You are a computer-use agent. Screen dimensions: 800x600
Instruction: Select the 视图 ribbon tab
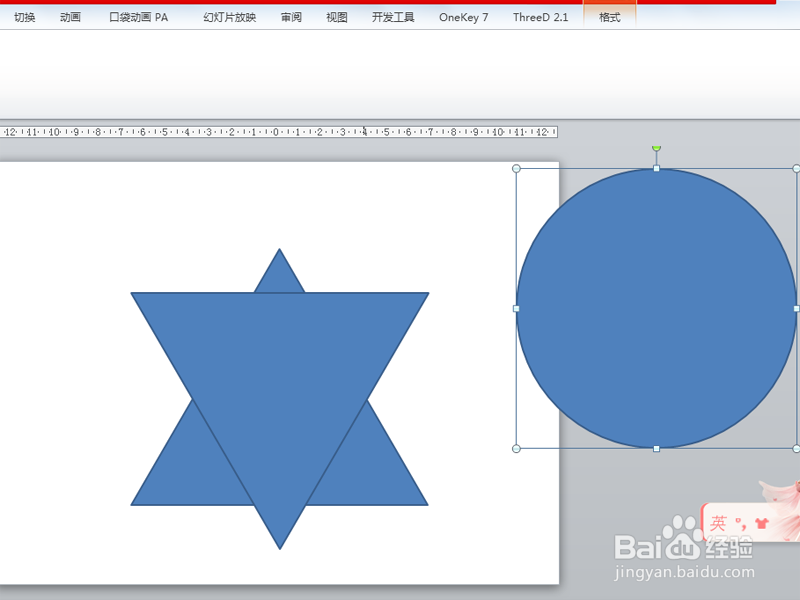pyautogui.click(x=337, y=17)
